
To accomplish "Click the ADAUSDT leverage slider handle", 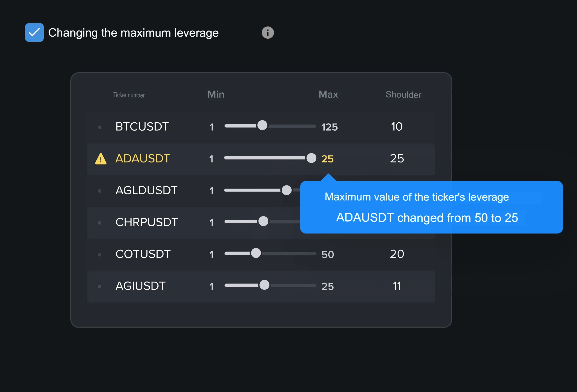I will pyautogui.click(x=311, y=158).
